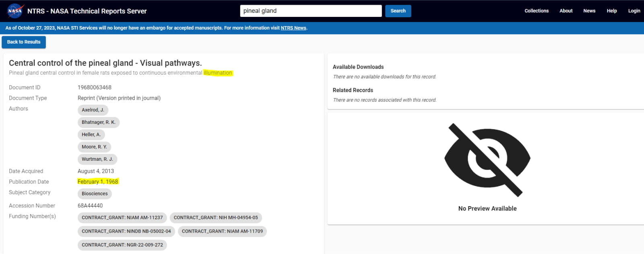Return with the Back to Results button
The width and height of the screenshot is (644, 254).
[24, 42]
